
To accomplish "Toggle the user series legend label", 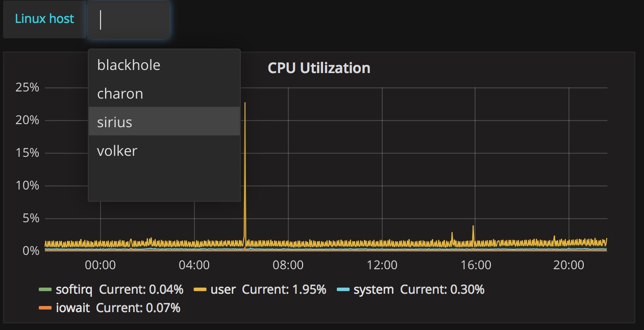I will click(x=223, y=290).
